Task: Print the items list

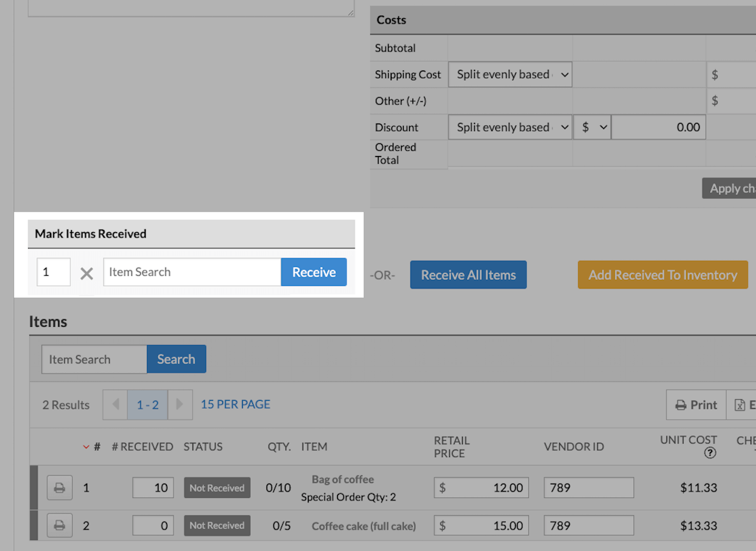Action: coord(696,405)
